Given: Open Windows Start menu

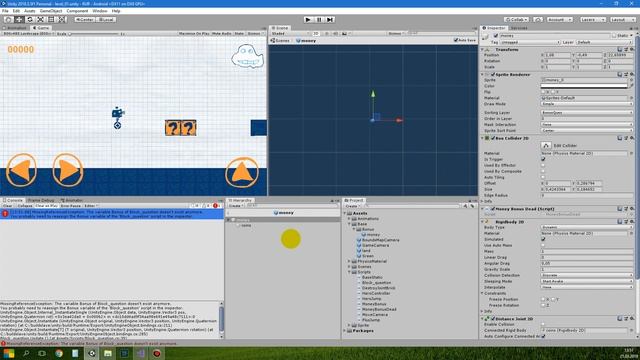Looking at the screenshot, I should (9, 353).
